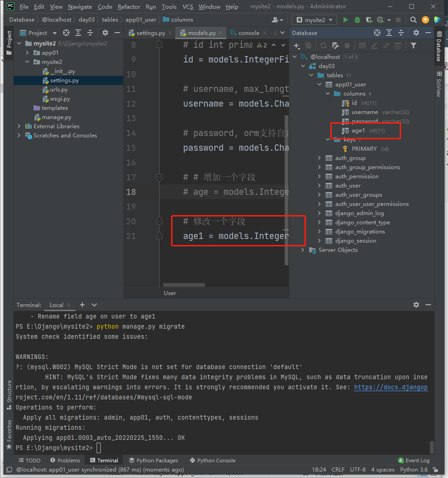
Task: Expand all in Project panel
Action: [78, 33]
